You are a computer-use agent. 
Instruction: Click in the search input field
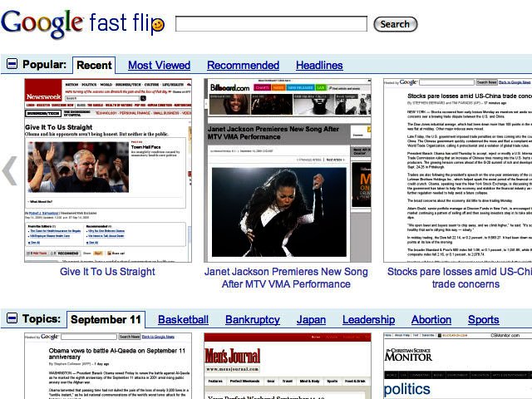pyautogui.click(x=270, y=24)
